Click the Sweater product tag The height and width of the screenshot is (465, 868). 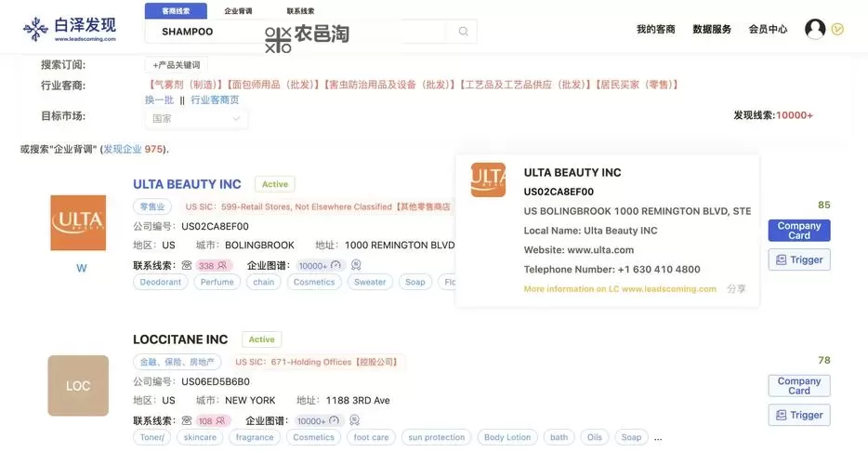click(370, 282)
